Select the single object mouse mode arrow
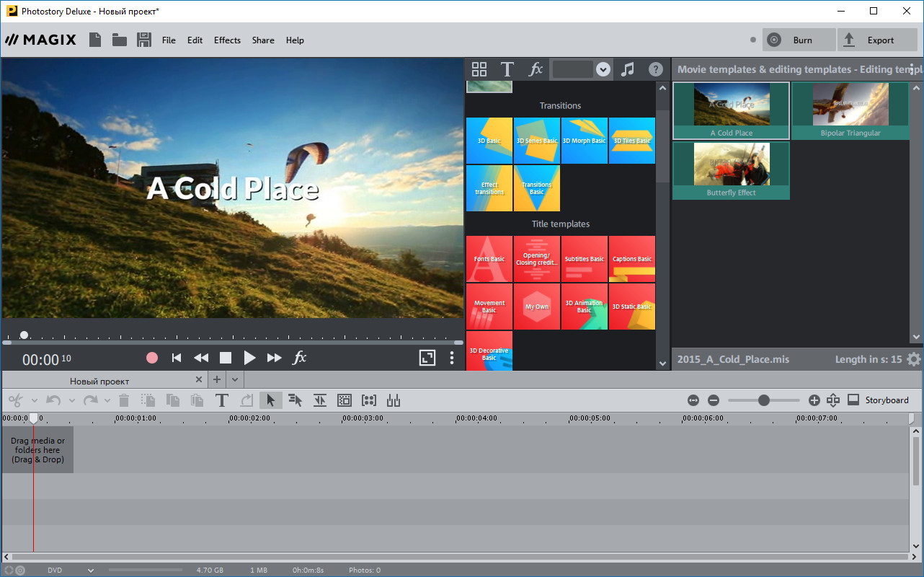The width and height of the screenshot is (924, 577). (271, 400)
